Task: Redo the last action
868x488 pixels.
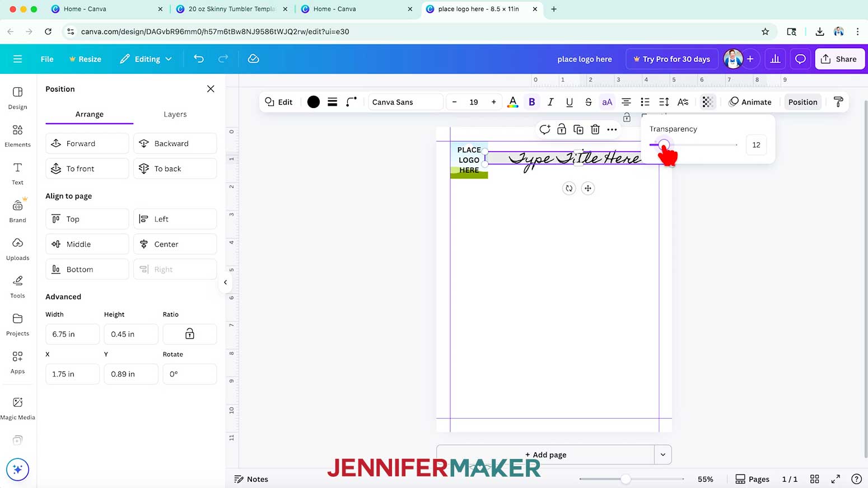Action: [x=223, y=59]
